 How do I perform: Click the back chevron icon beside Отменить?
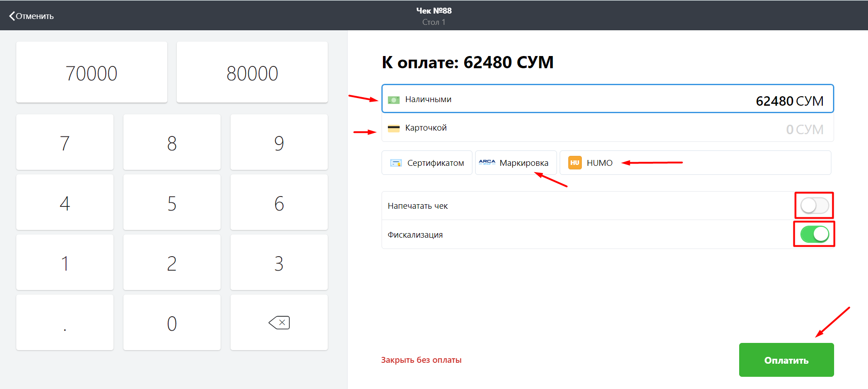click(x=12, y=16)
